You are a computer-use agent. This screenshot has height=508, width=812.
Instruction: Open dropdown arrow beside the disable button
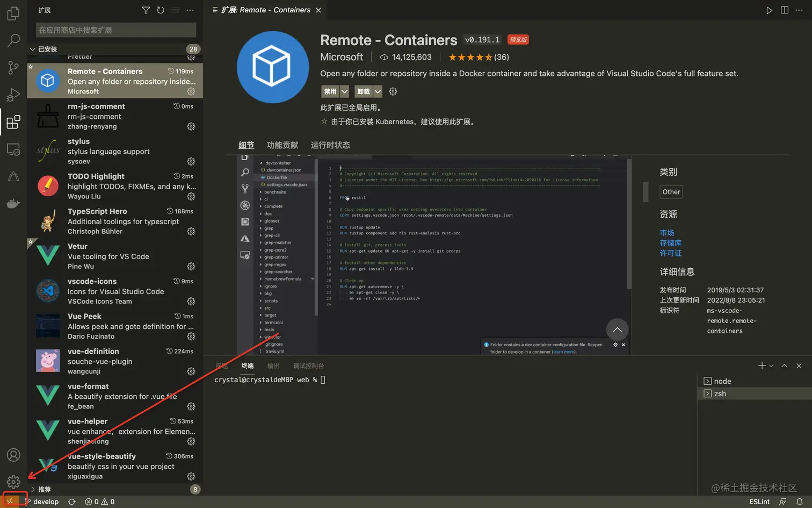tap(344, 91)
